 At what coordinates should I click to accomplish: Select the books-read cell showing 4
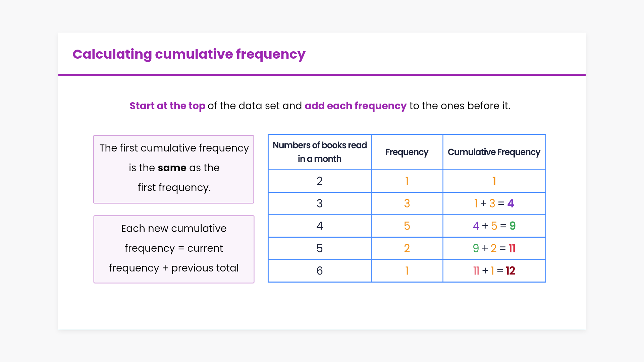point(319,226)
